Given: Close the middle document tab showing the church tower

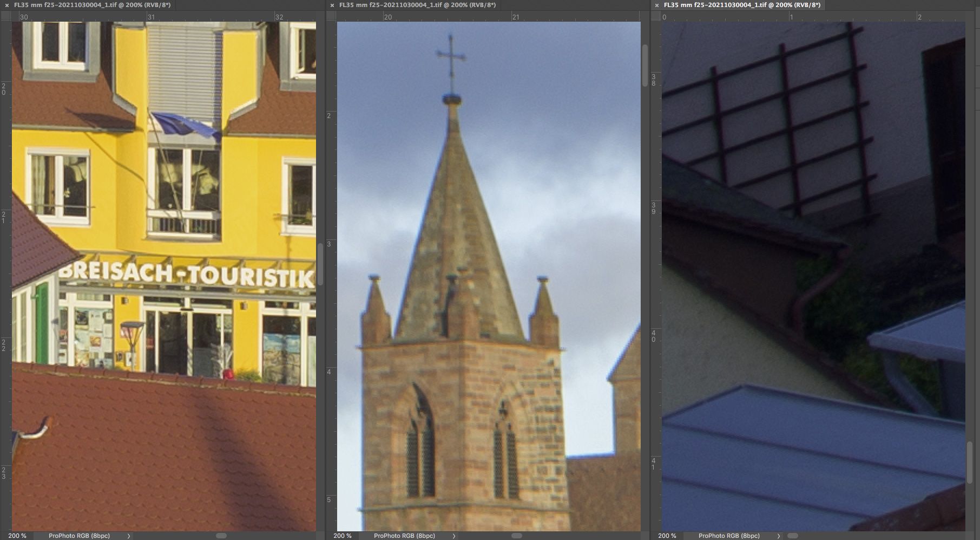Looking at the screenshot, I should coord(332,5).
